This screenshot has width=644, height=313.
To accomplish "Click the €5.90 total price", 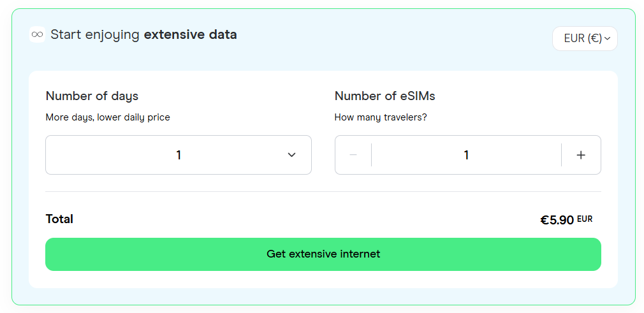I will [x=557, y=220].
